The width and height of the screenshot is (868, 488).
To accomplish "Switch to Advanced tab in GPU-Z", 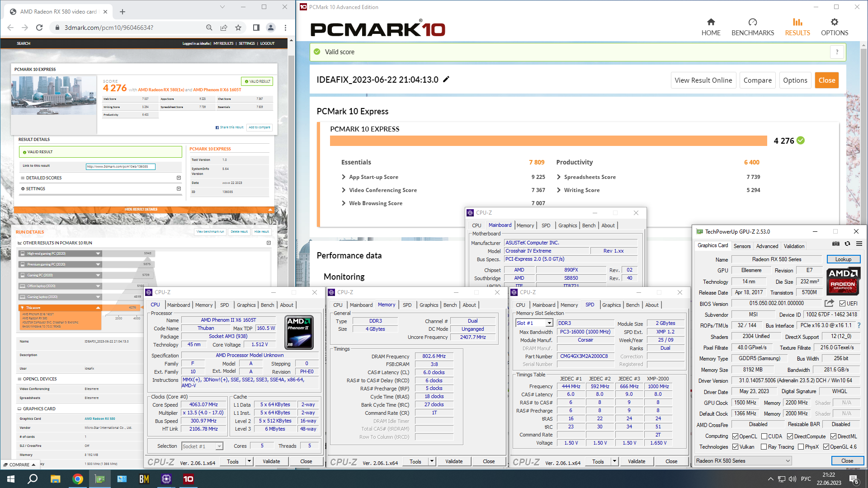I will click(x=767, y=246).
